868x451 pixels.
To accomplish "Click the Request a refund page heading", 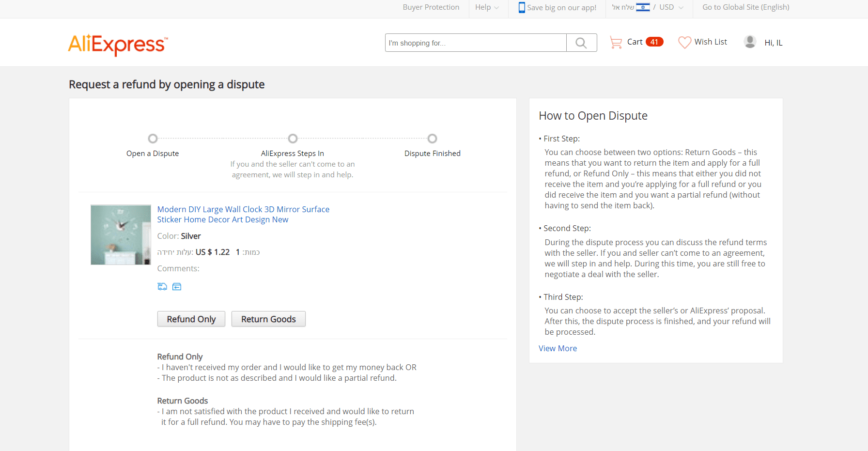I will coord(167,85).
